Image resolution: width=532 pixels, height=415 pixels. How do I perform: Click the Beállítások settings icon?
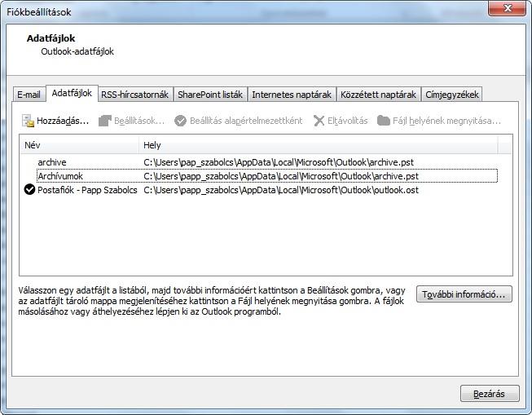pos(105,121)
